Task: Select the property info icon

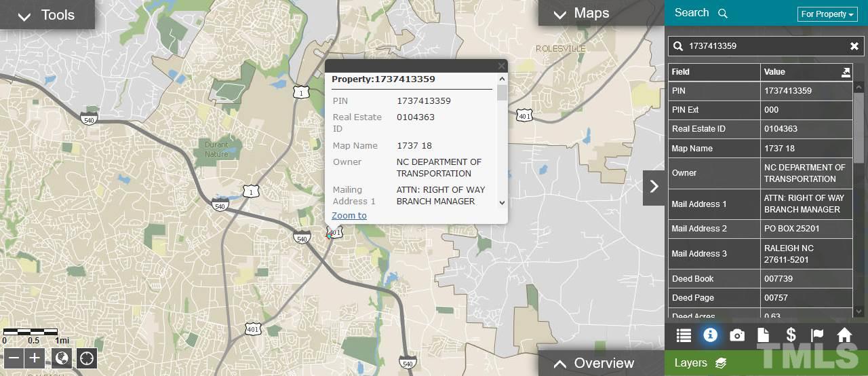Action: [x=710, y=335]
